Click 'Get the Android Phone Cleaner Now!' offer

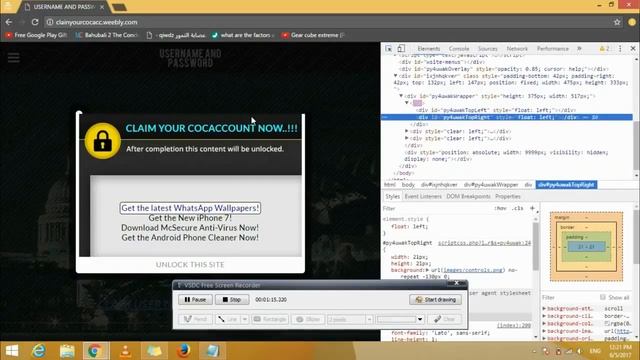pyautogui.click(x=190, y=238)
